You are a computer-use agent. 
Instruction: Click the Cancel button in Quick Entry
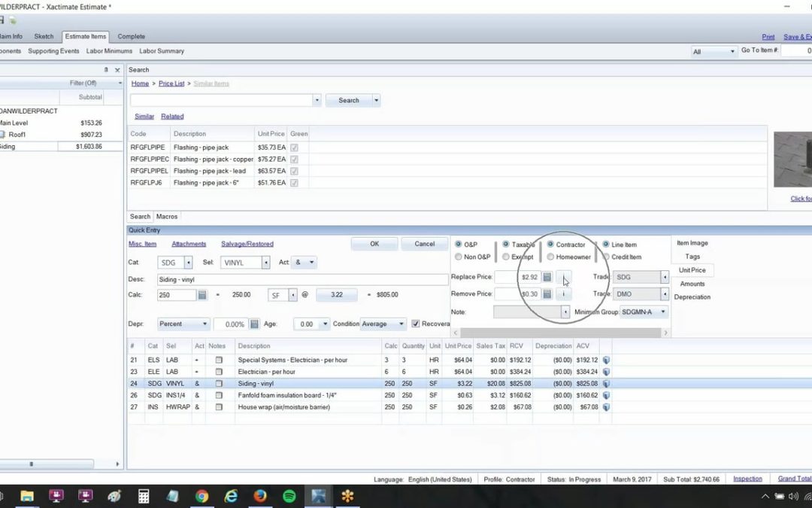(x=425, y=244)
